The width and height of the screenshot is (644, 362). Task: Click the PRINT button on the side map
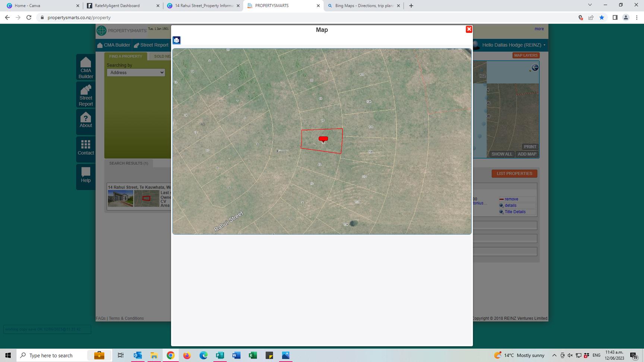(530, 147)
